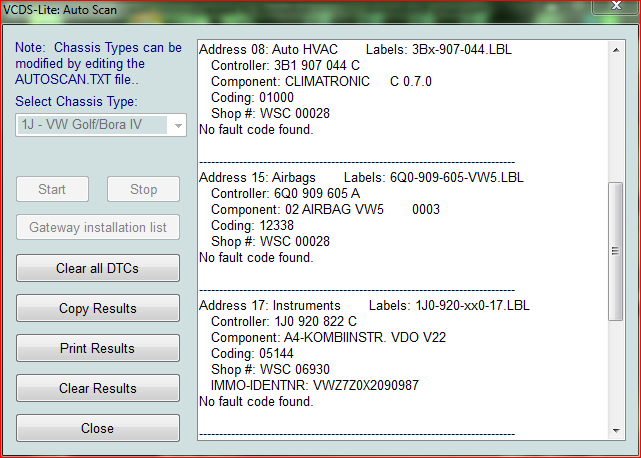Click 'Coding: 05144' line
This screenshot has height=458, width=641.
(x=252, y=353)
